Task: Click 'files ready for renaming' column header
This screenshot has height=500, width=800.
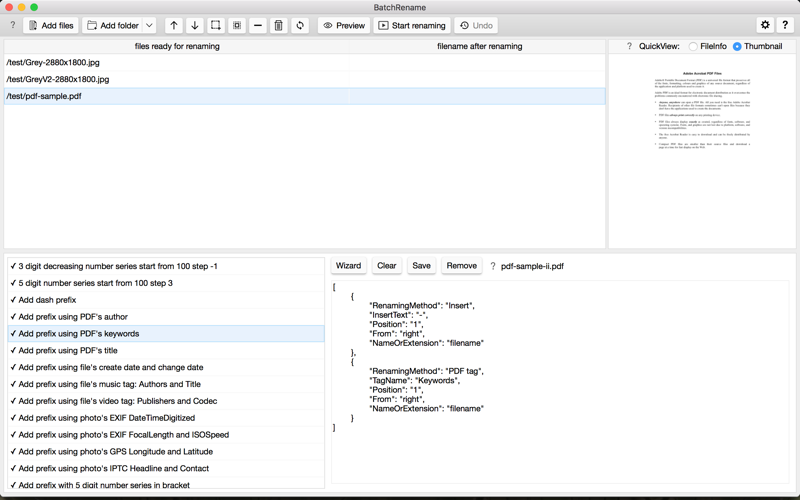Action: (177, 46)
